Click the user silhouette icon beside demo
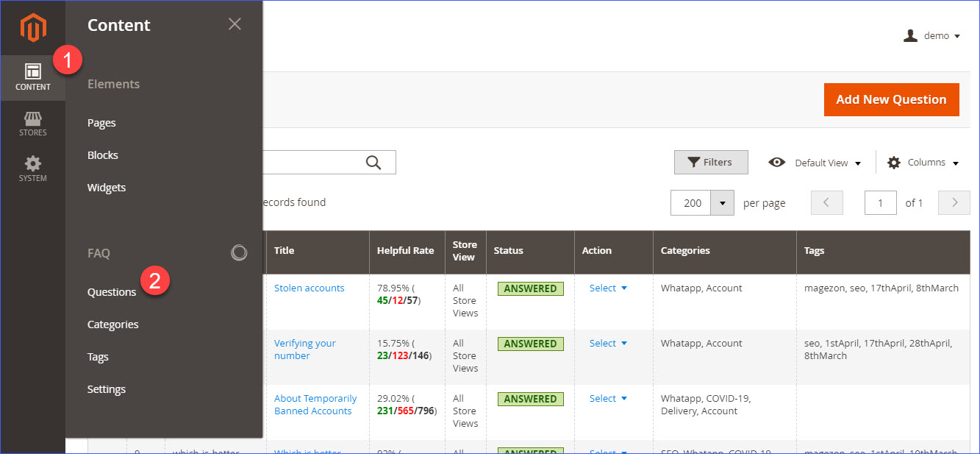 910,35
